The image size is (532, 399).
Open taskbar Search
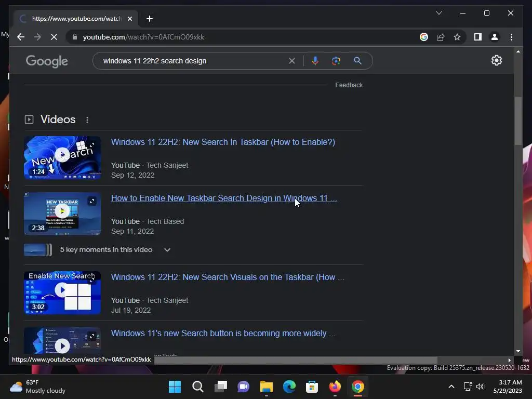(x=198, y=387)
